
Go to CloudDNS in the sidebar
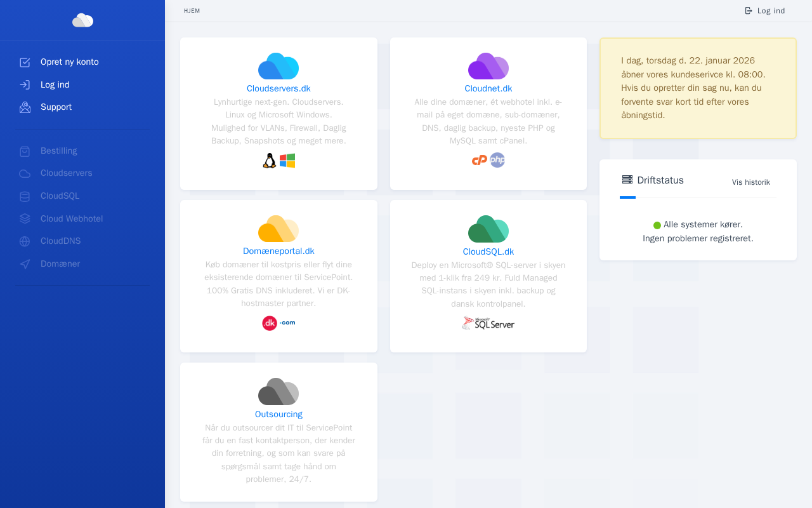pyautogui.click(x=61, y=241)
